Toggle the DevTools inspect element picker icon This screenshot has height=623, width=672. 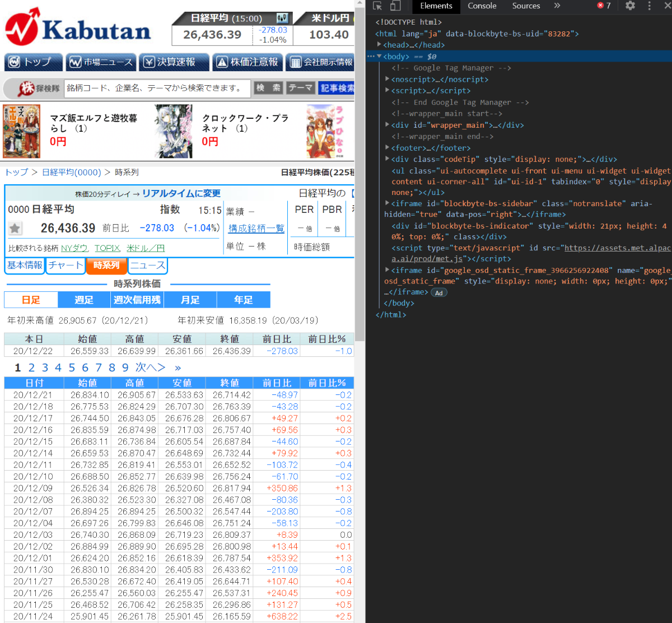click(x=377, y=6)
